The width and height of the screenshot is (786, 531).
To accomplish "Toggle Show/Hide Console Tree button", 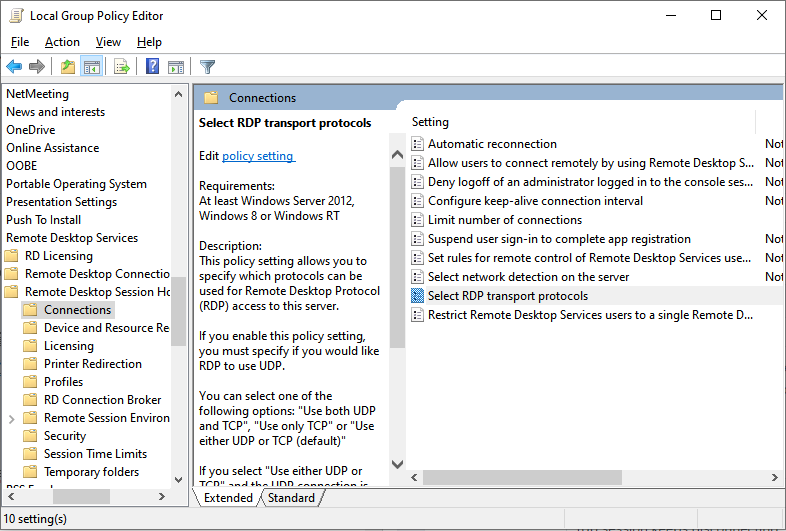I will pos(91,67).
